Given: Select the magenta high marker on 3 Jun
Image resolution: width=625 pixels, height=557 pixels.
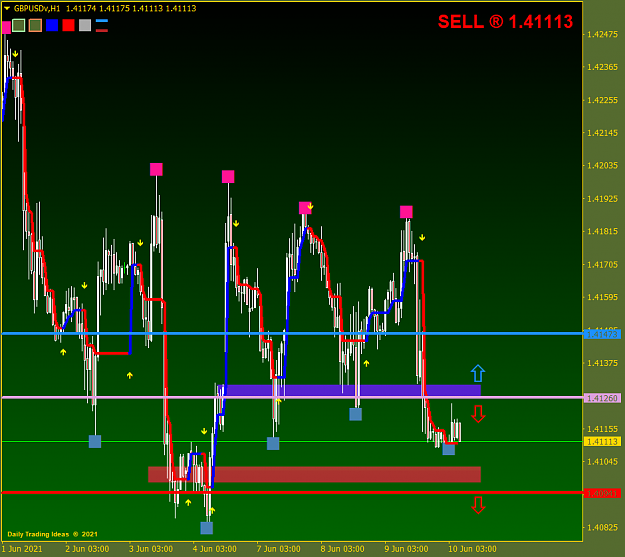Looking at the screenshot, I should click(156, 169).
